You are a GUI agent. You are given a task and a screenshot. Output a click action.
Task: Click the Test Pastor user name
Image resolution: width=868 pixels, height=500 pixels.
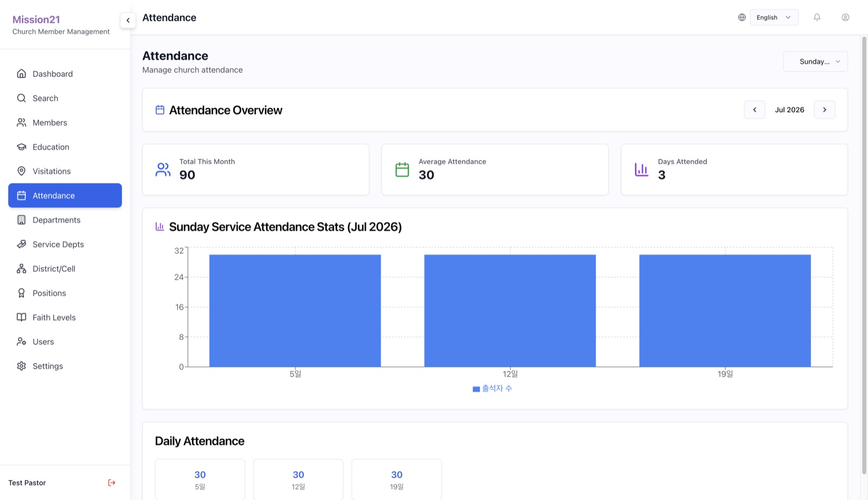pos(27,483)
